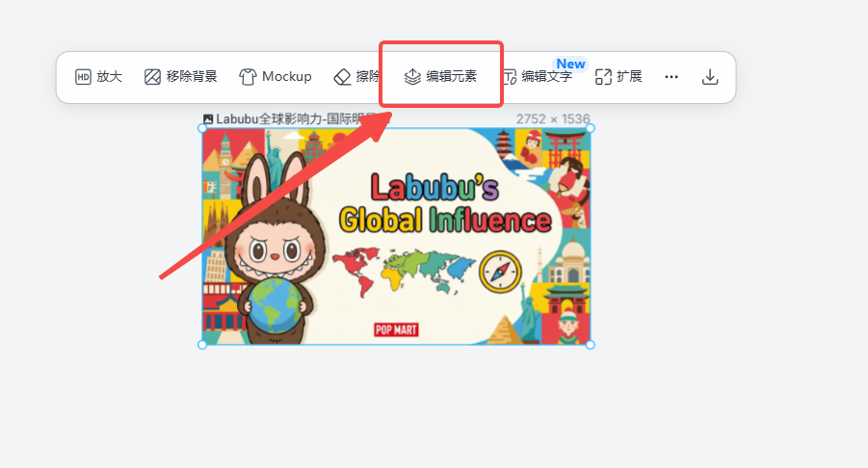Viewport: 868px width, 468px height.
Task: Select the 编辑文字 edit text tool
Action: pos(537,76)
